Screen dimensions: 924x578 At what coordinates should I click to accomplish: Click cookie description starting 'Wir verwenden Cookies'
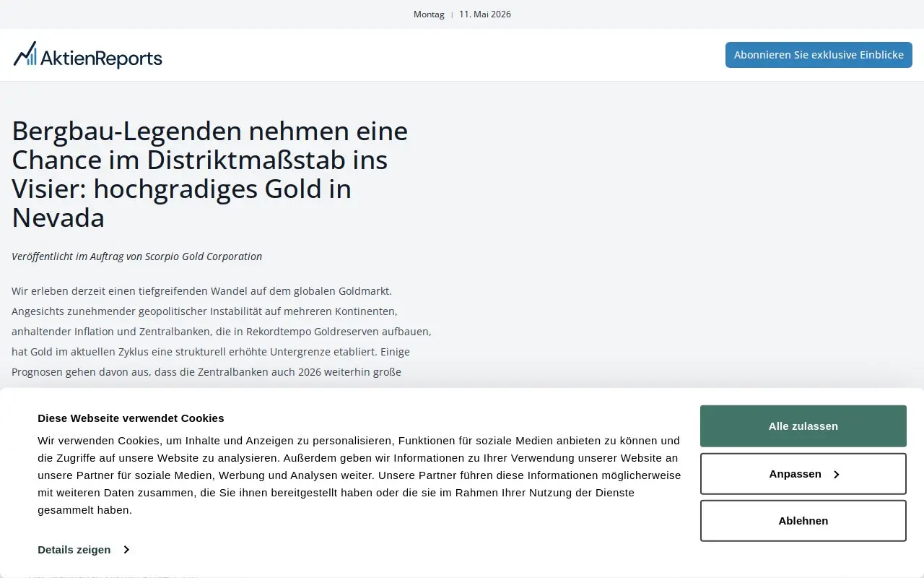tap(359, 475)
